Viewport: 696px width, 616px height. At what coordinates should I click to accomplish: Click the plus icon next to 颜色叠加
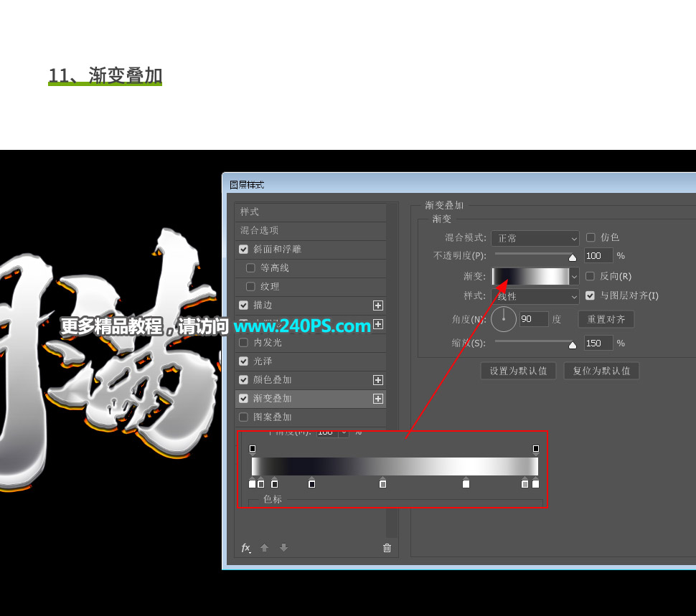click(377, 379)
